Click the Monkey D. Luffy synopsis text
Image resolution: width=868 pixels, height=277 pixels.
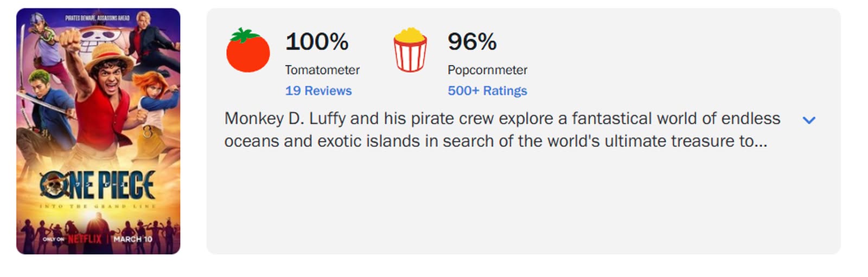(x=502, y=130)
